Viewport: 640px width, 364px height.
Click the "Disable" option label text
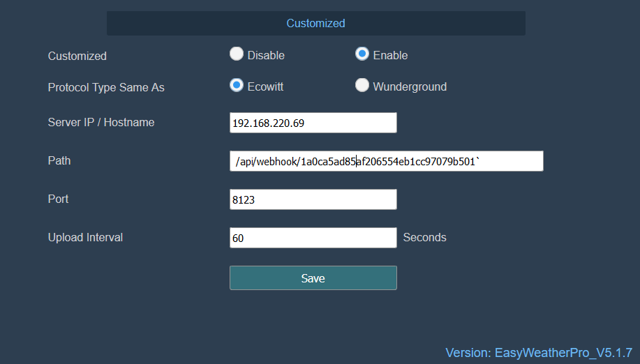[266, 55]
